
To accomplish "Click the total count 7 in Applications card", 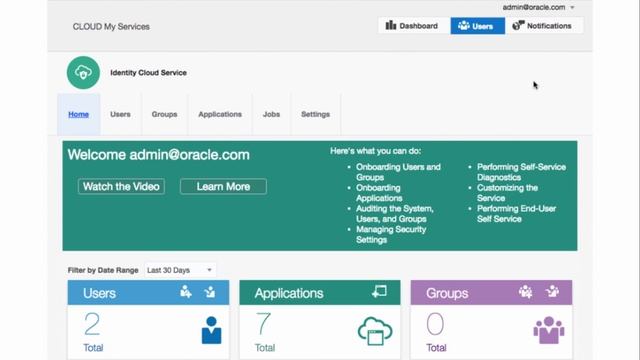I will click(x=263, y=324).
